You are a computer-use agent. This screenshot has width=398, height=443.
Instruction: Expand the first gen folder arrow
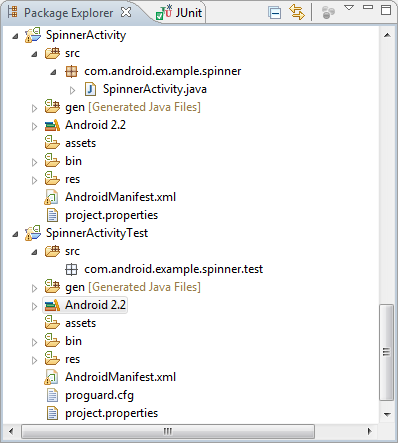pyautogui.click(x=34, y=108)
